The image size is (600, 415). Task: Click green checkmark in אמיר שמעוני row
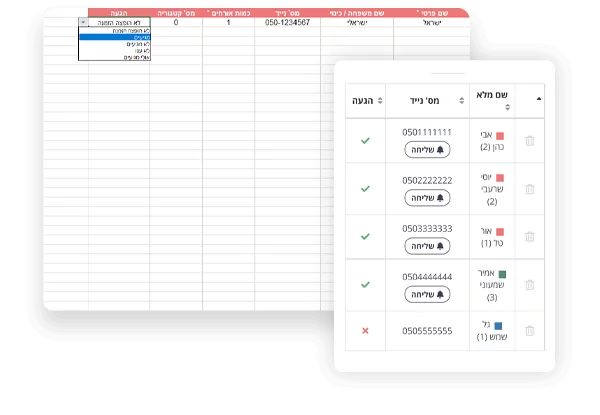(365, 284)
